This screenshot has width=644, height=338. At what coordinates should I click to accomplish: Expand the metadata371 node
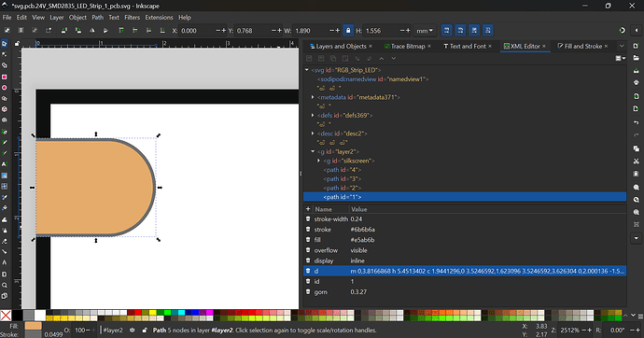click(x=313, y=97)
